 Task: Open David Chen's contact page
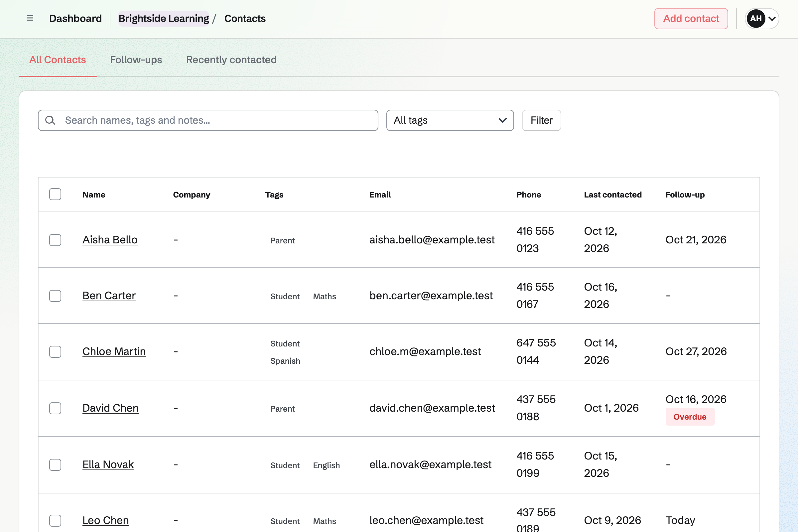click(110, 408)
